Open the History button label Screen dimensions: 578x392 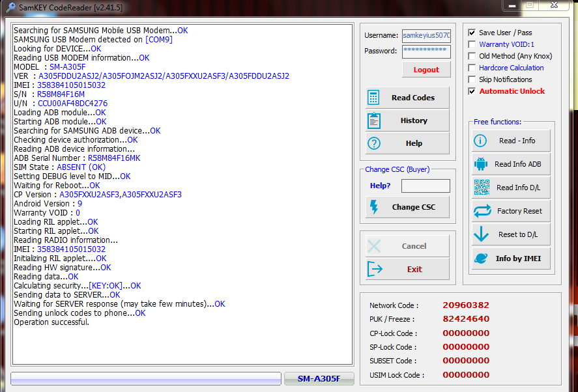[x=414, y=120]
